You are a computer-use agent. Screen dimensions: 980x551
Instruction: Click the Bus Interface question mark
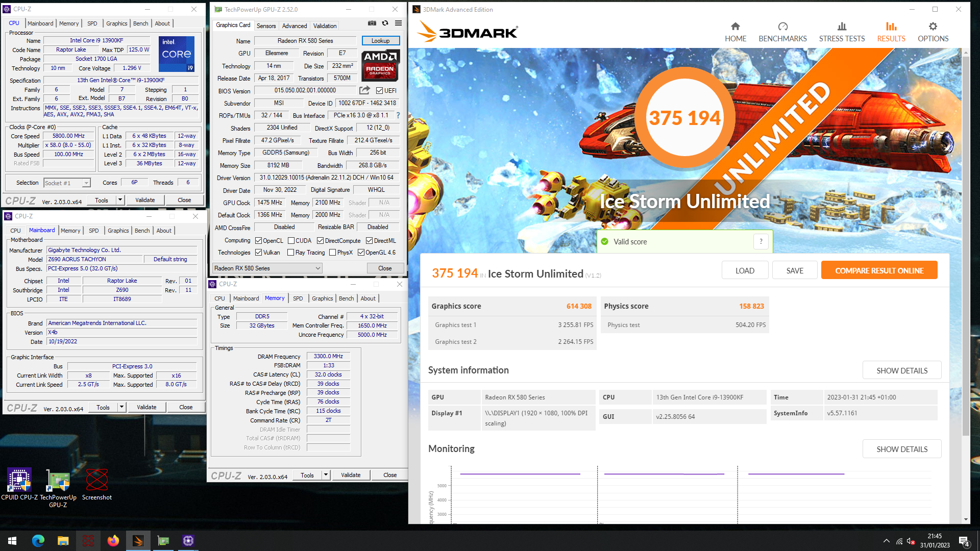[x=398, y=115]
